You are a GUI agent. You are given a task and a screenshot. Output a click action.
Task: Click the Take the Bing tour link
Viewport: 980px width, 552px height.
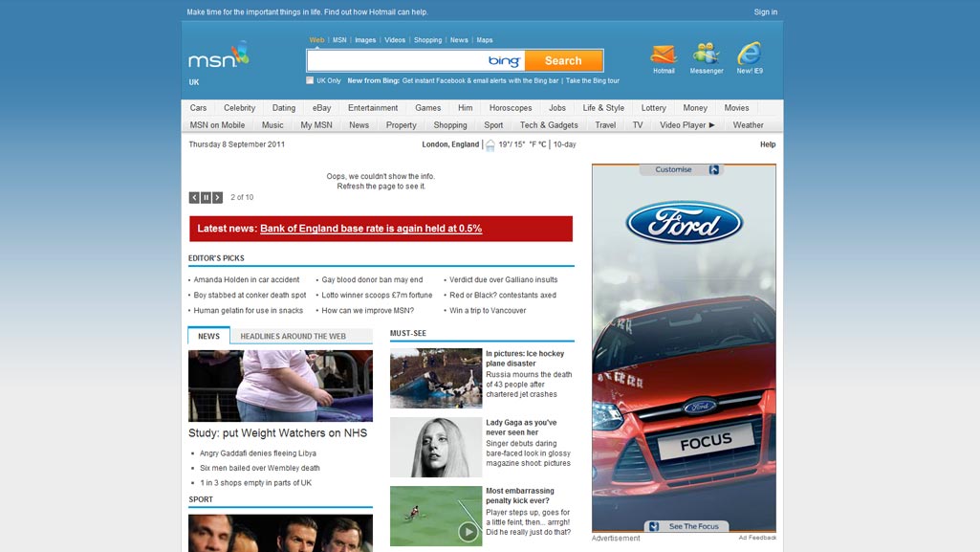pyautogui.click(x=593, y=80)
